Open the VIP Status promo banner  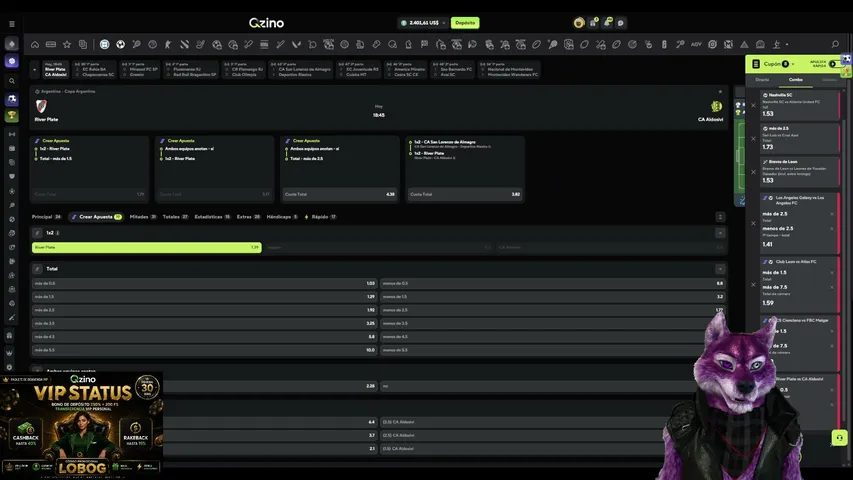coord(82,426)
